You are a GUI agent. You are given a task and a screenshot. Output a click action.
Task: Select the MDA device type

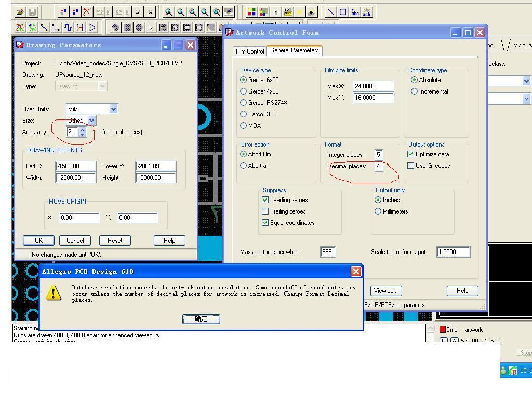pos(251,126)
